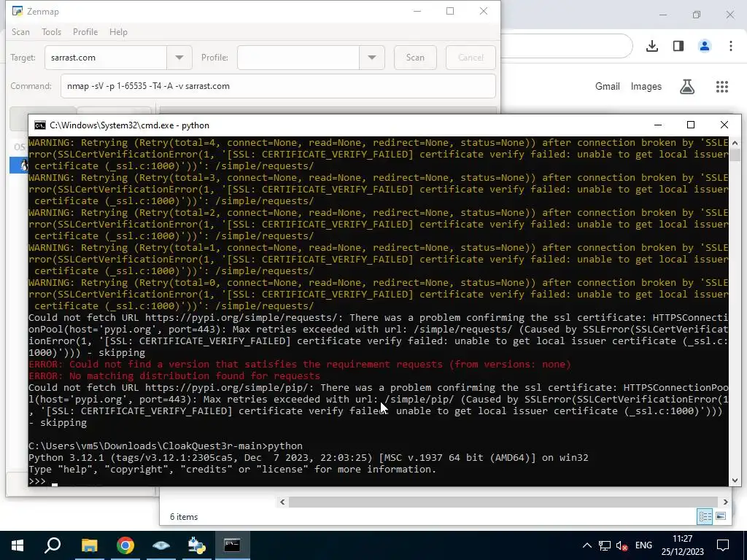
Task: Click the Explorer horizontal scrollbar thumb
Action: [503, 502]
